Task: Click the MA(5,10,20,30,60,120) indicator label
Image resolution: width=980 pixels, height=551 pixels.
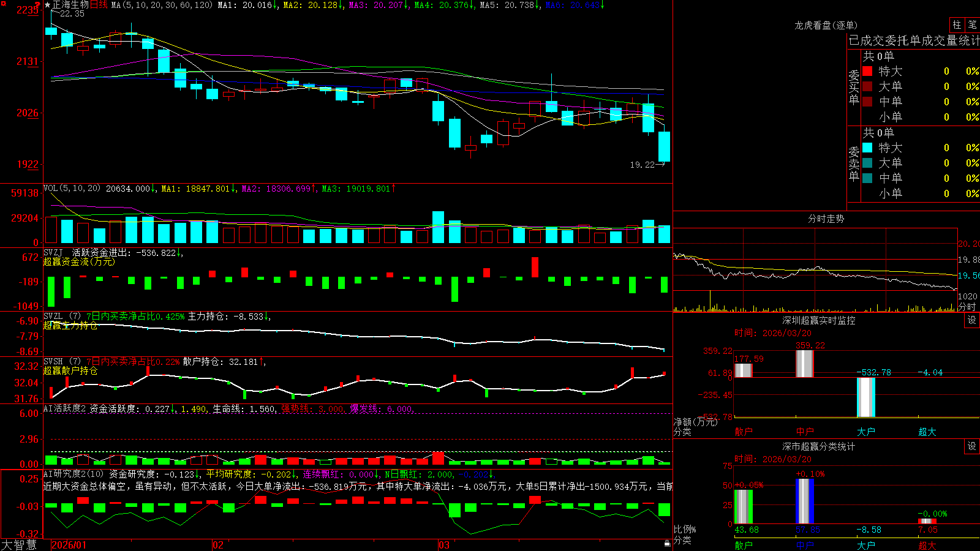Action: 162,5
